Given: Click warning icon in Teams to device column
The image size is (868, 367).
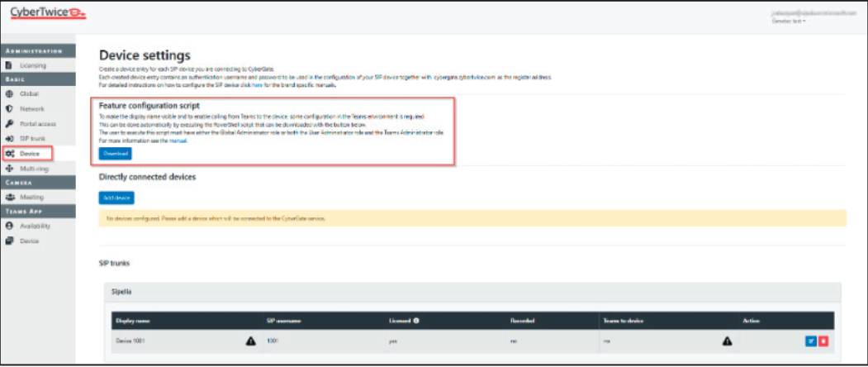Looking at the screenshot, I should pyautogui.click(x=727, y=341).
